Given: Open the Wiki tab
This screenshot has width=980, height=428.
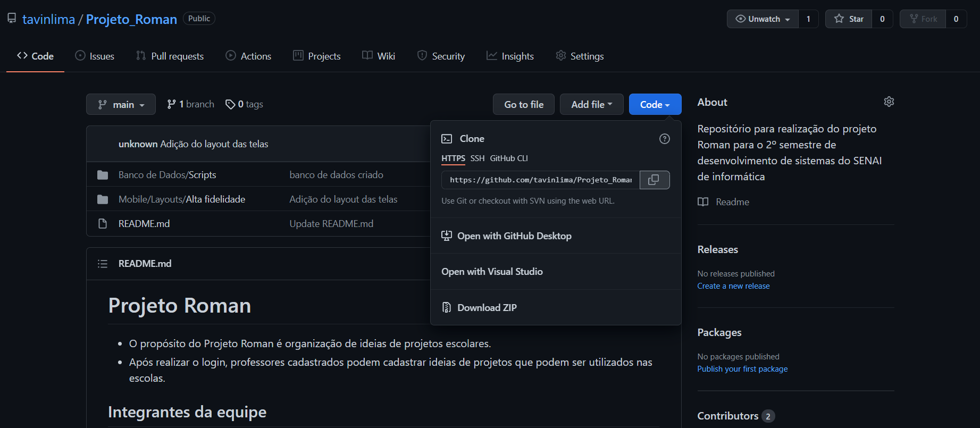Looking at the screenshot, I should tap(379, 56).
